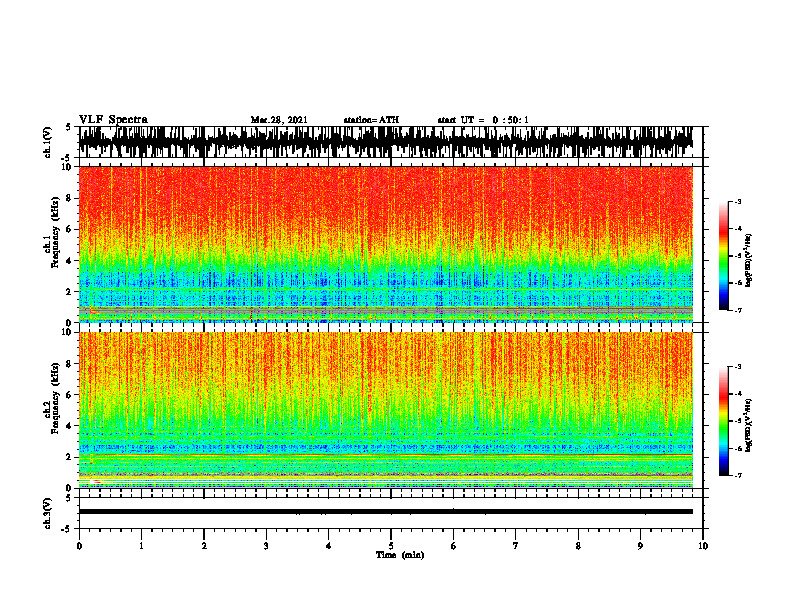Click the "-5" tick on ch.1 color bar

point(738,256)
